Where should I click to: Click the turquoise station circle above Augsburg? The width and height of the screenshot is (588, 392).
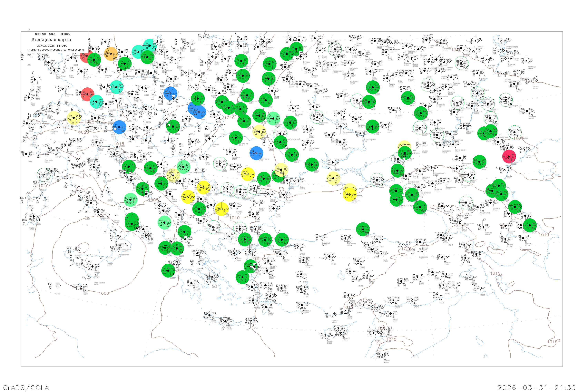[x=96, y=102]
